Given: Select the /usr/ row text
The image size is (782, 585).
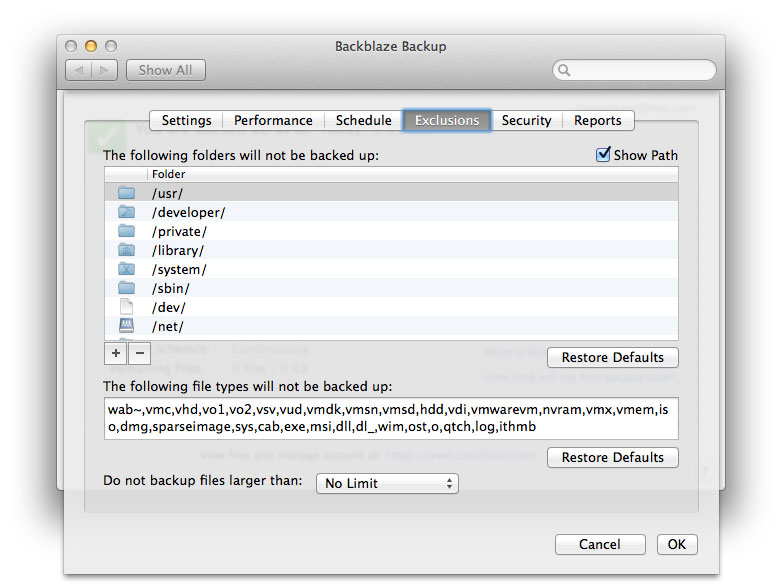Looking at the screenshot, I should coord(168,194).
